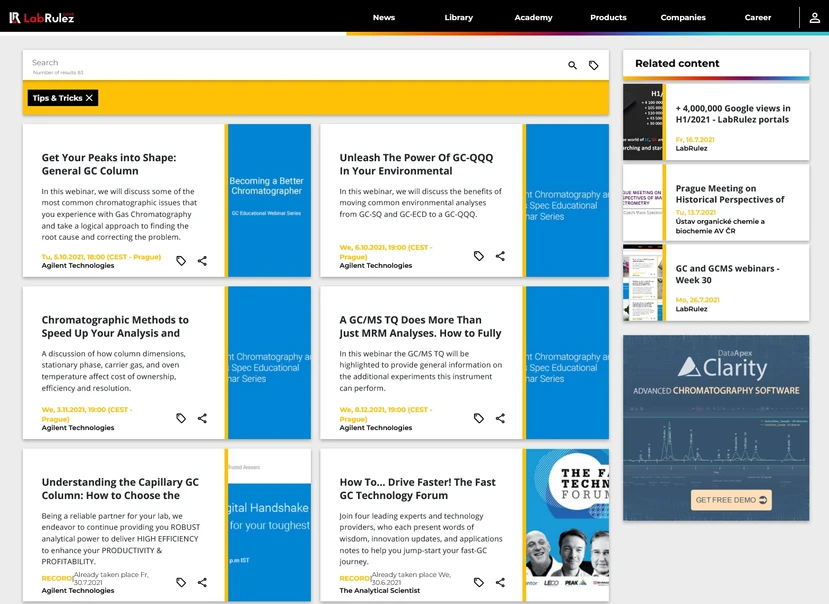Screen dimensions: 829x604
Task: Open the Companies menu
Action: pos(683,17)
